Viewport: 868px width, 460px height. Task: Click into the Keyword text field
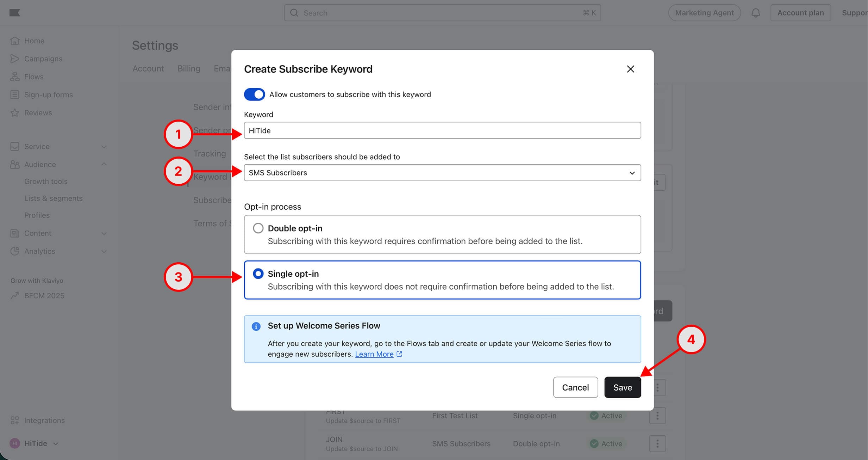point(442,130)
